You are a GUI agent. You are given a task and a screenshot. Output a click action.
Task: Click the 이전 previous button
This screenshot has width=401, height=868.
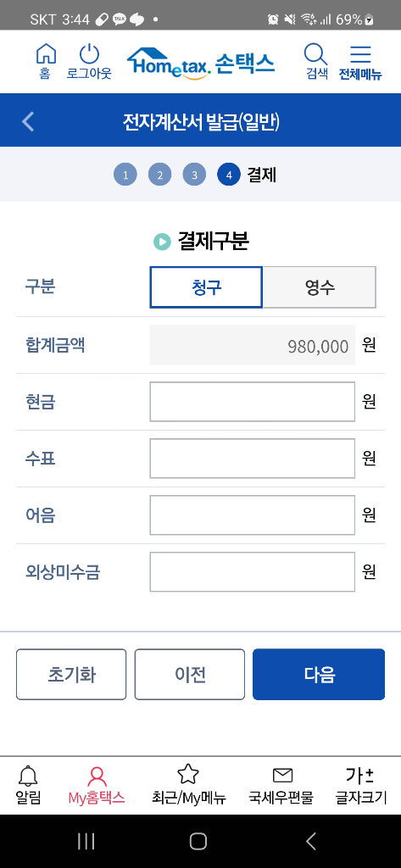tap(190, 674)
